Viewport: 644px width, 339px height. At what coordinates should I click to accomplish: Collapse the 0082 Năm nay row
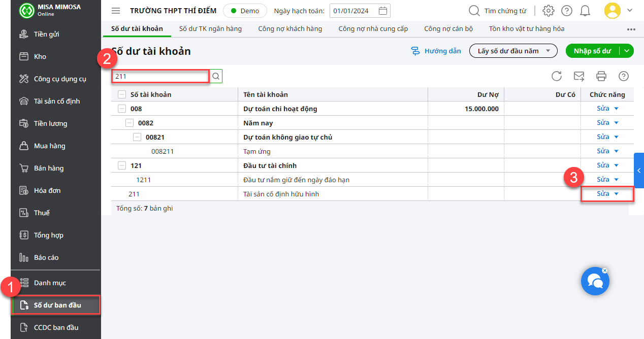pyautogui.click(x=130, y=123)
